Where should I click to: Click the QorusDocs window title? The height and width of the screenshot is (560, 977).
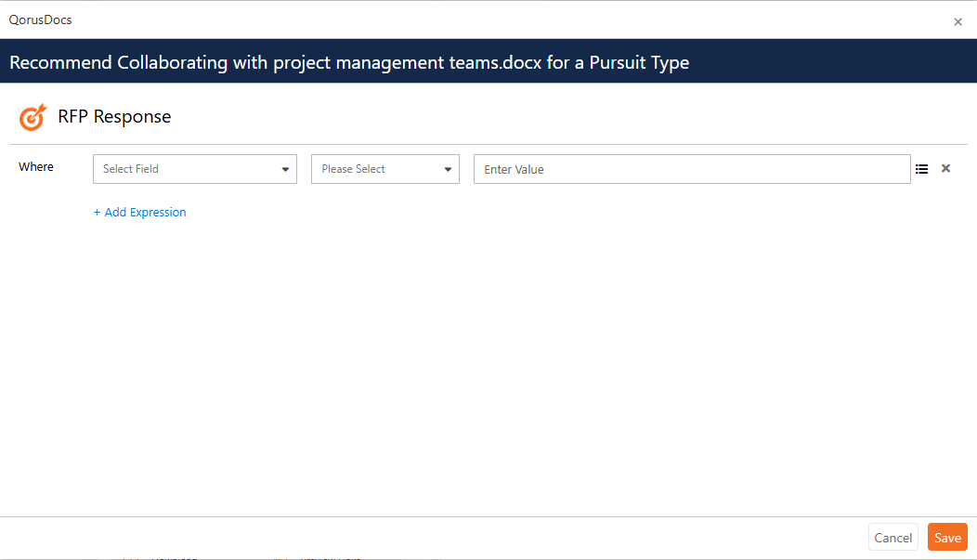point(40,20)
